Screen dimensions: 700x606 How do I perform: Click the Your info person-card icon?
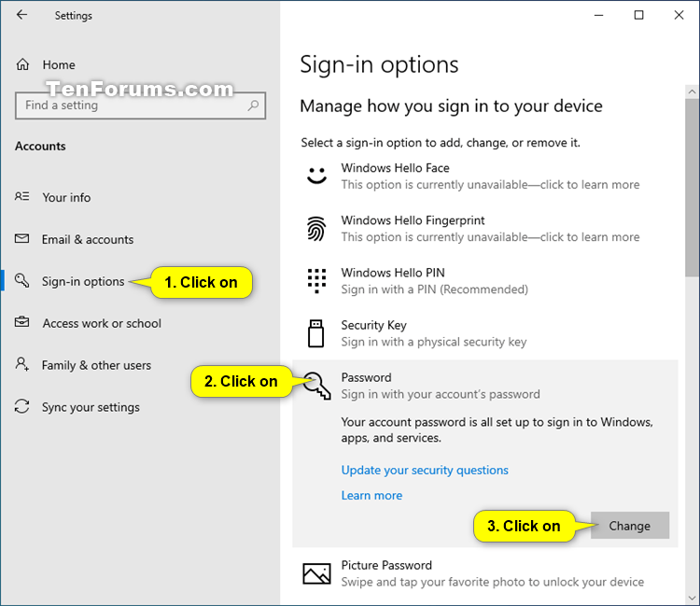pyautogui.click(x=21, y=196)
